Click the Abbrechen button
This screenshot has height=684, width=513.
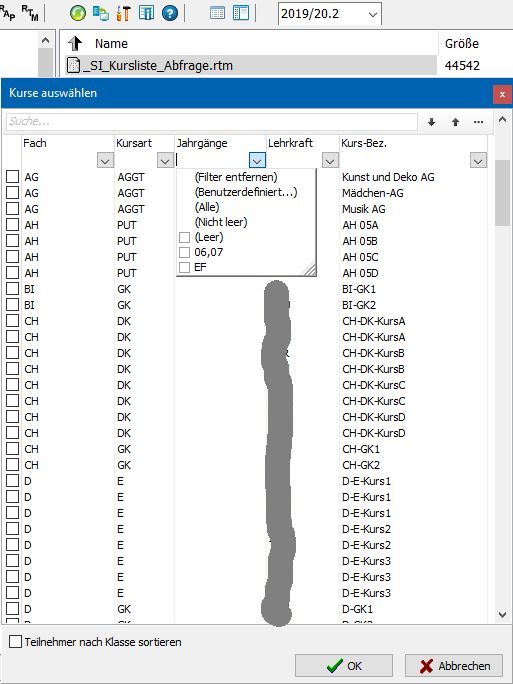pos(454,666)
